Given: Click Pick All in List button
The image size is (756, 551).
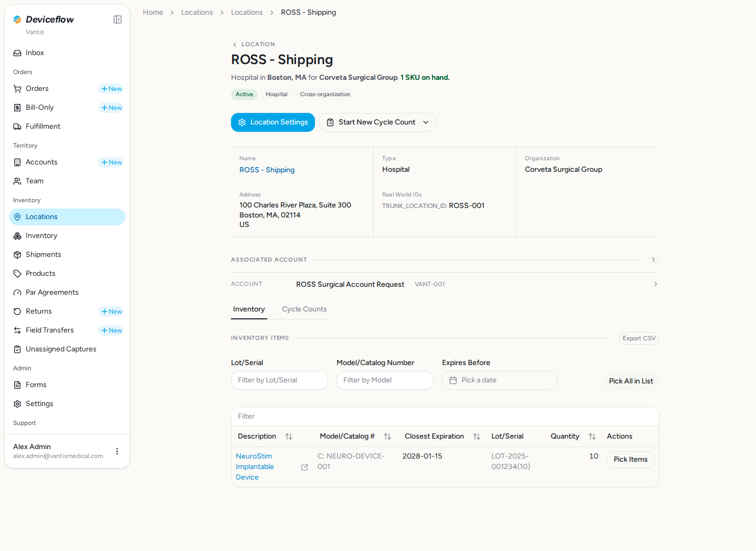Looking at the screenshot, I should coord(631,381).
